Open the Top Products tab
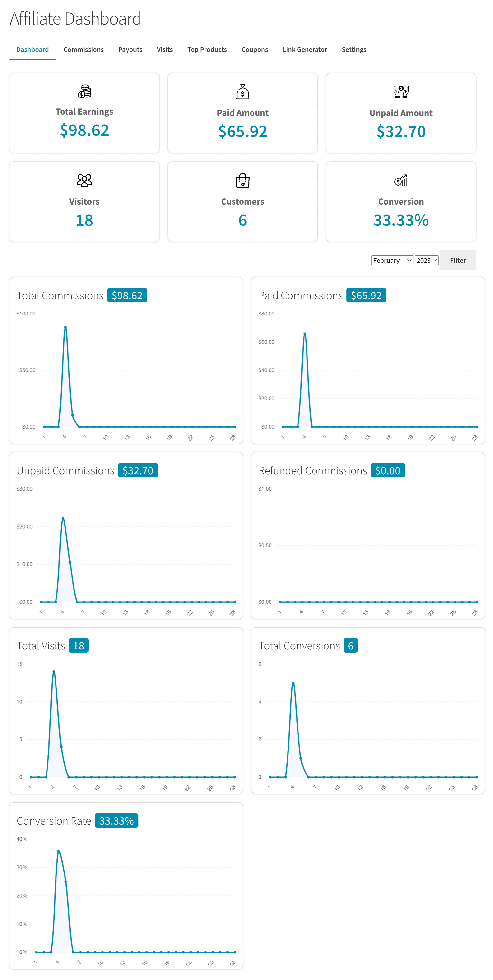 click(x=207, y=49)
